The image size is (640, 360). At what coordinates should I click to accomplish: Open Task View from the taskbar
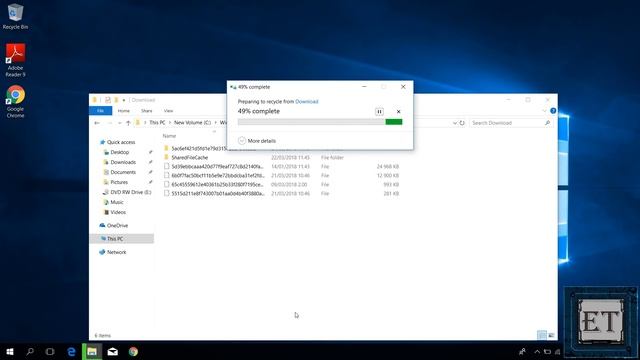click(50, 351)
